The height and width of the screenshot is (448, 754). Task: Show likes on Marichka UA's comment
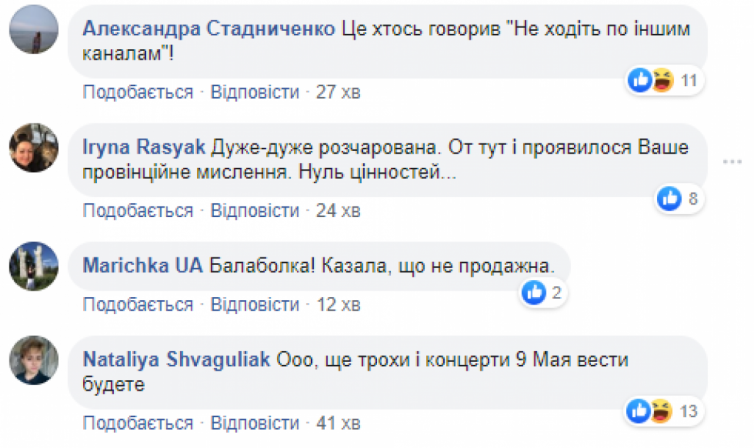pyautogui.click(x=545, y=292)
